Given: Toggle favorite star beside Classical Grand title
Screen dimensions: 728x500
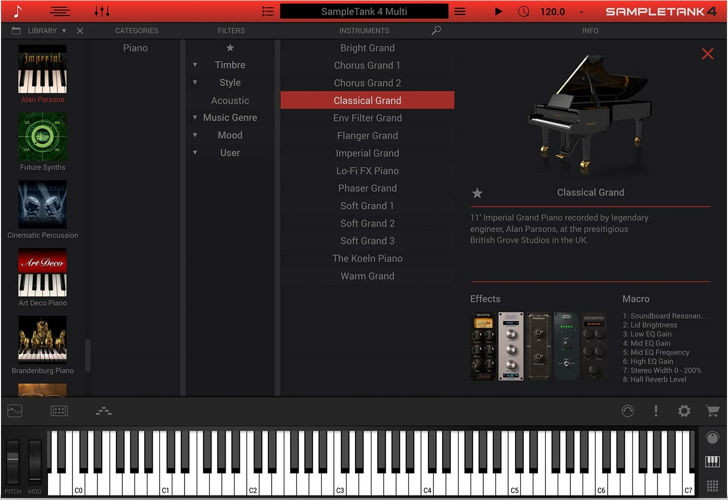Looking at the screenshot, I should [x=477, y=193].
